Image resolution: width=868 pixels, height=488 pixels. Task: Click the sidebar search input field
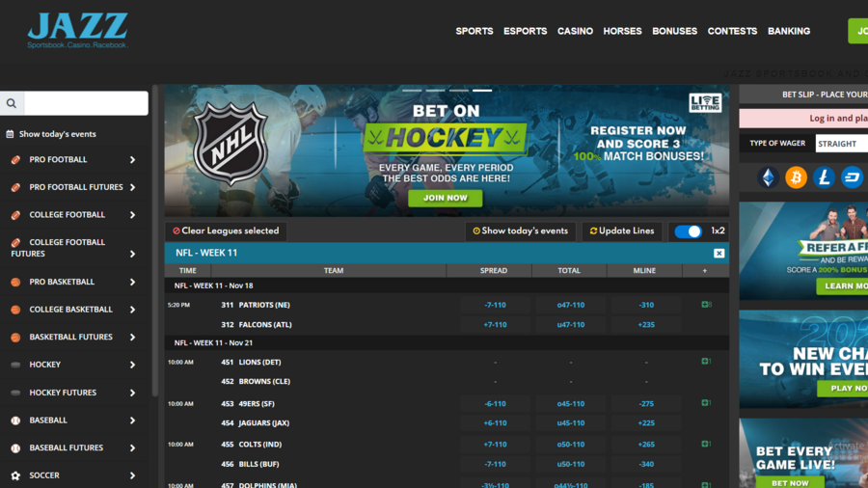(x=86, y=103)
